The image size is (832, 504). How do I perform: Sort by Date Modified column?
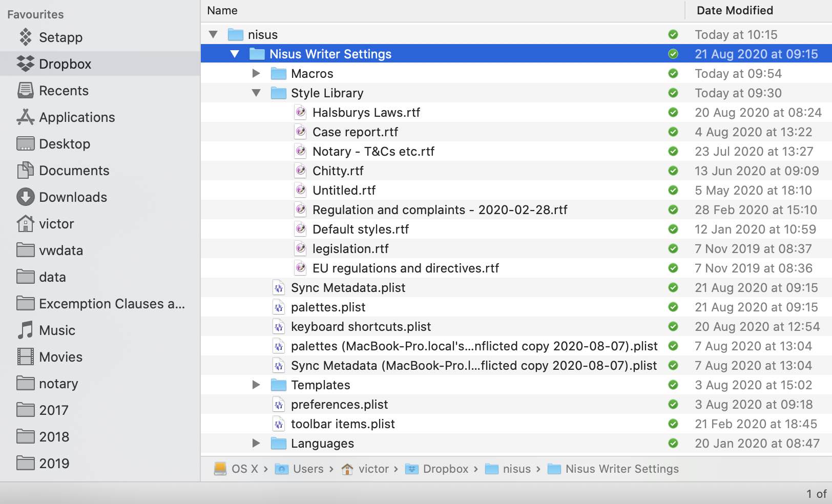[735, 10]
